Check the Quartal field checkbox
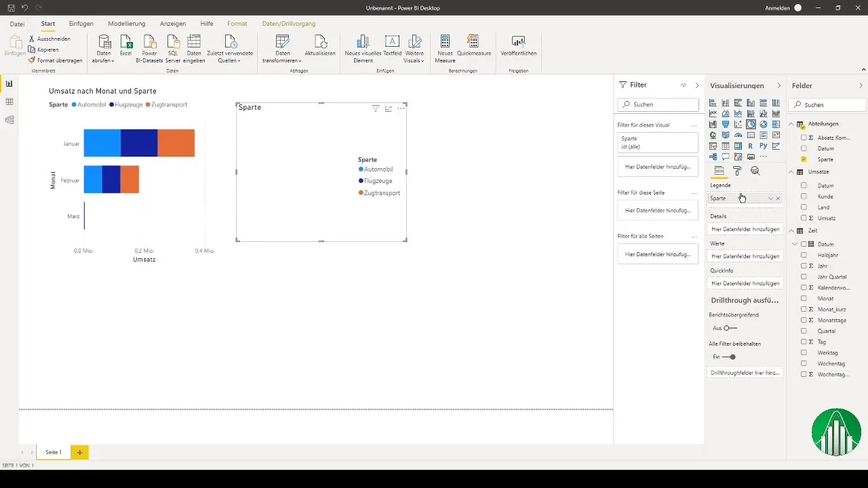The height and width of the screenshot is (488, 868). point(804,331)
